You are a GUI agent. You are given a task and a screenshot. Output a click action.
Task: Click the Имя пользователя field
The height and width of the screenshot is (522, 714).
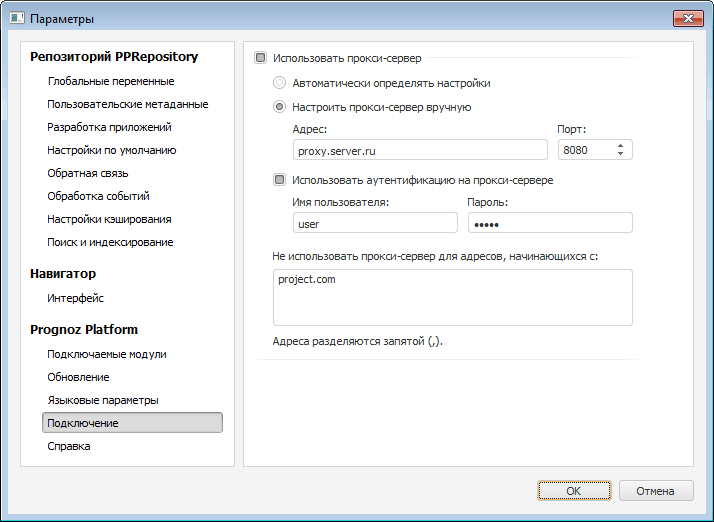point(375,223)
